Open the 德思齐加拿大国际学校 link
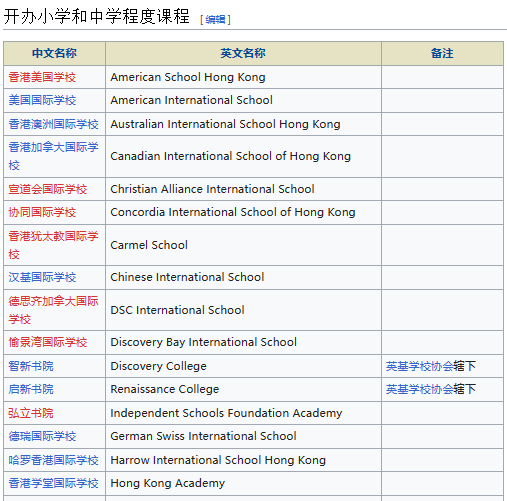This screenshot has width=507, height=501. pos(53,310)
